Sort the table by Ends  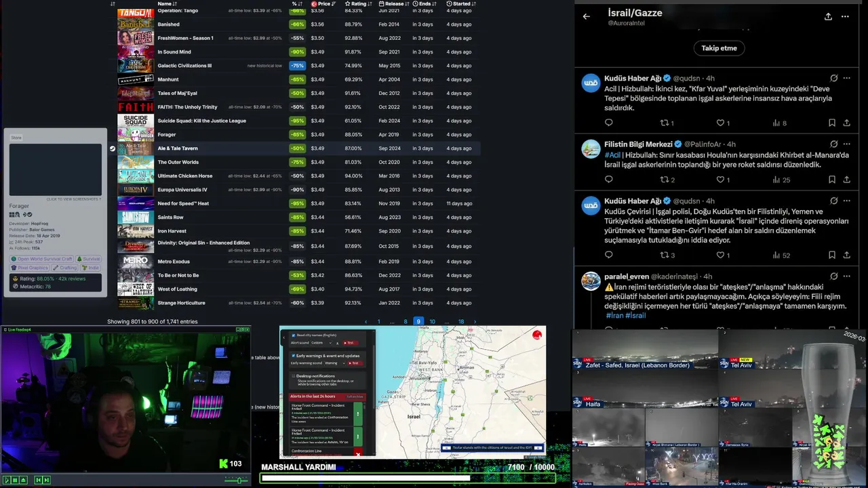pos(425,3)
